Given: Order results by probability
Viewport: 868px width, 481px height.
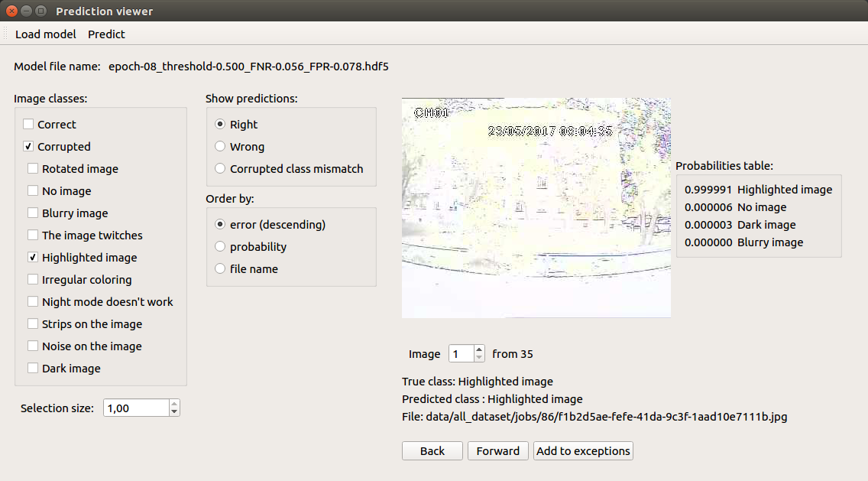Looking at the screenshot, I should click(x=220, y=247).
